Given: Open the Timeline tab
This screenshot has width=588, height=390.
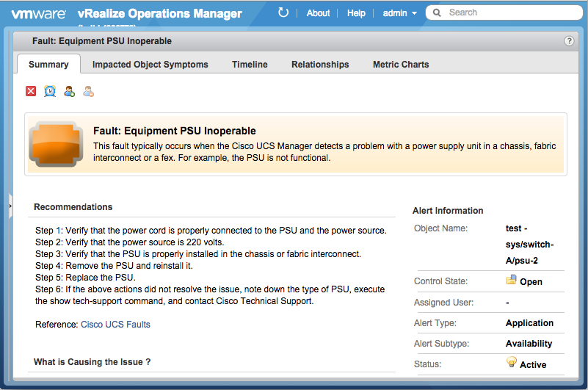Looking at the screenshot, I should point(250,65).
